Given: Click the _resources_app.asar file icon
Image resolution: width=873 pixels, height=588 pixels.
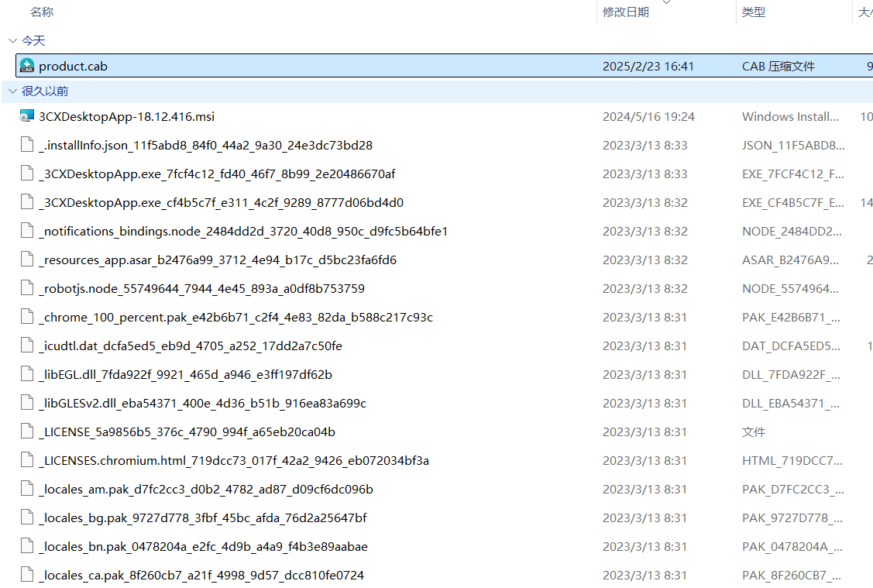Looking at the screenshot, I should (x=26, y=260).
